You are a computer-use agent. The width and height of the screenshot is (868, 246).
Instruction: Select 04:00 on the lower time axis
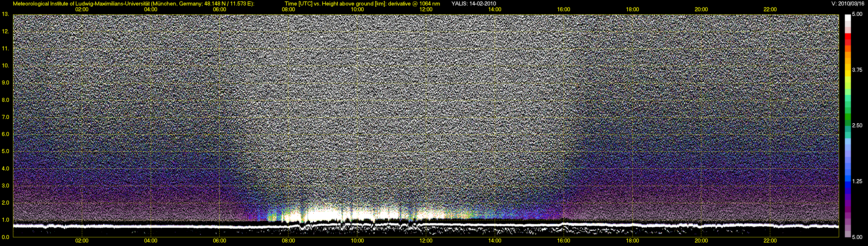click(x=151, y=241)
